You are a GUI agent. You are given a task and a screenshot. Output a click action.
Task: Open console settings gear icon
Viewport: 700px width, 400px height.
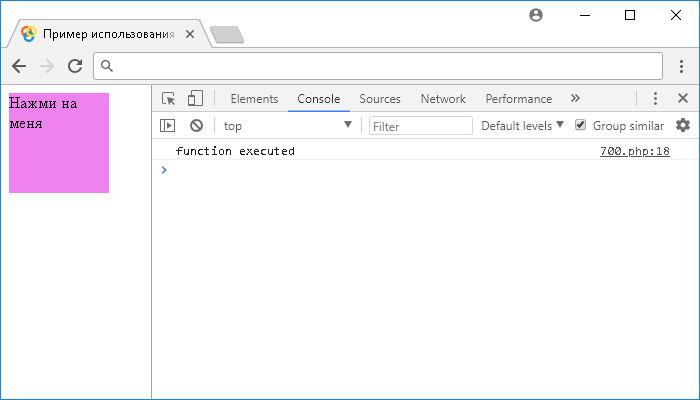click(683, 125)
